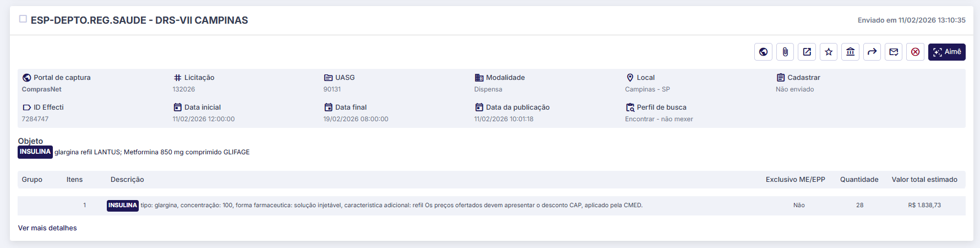Image resolution: width=980 pixels, height=248 pixels.
Task: Click the bank institution icon button
Action: (x=850, y=52)
